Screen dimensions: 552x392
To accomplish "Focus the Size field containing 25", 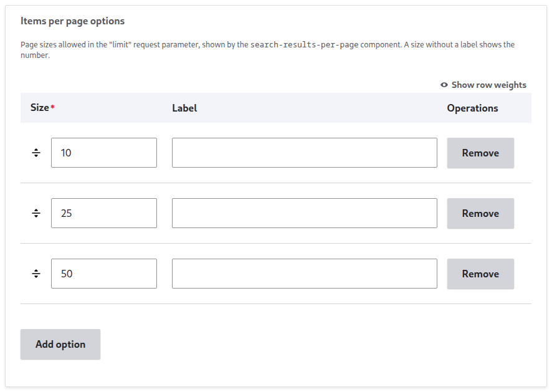I will [x=104, y=213].
